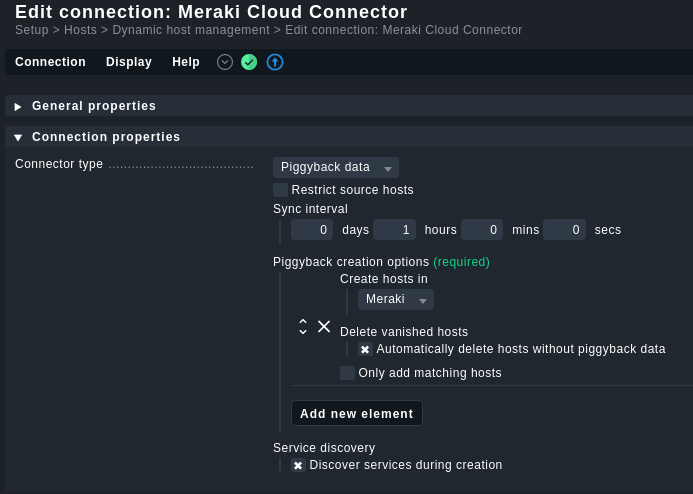Click the up/down reorder arrows icon

pyautogui.click(x=303, y=327)
